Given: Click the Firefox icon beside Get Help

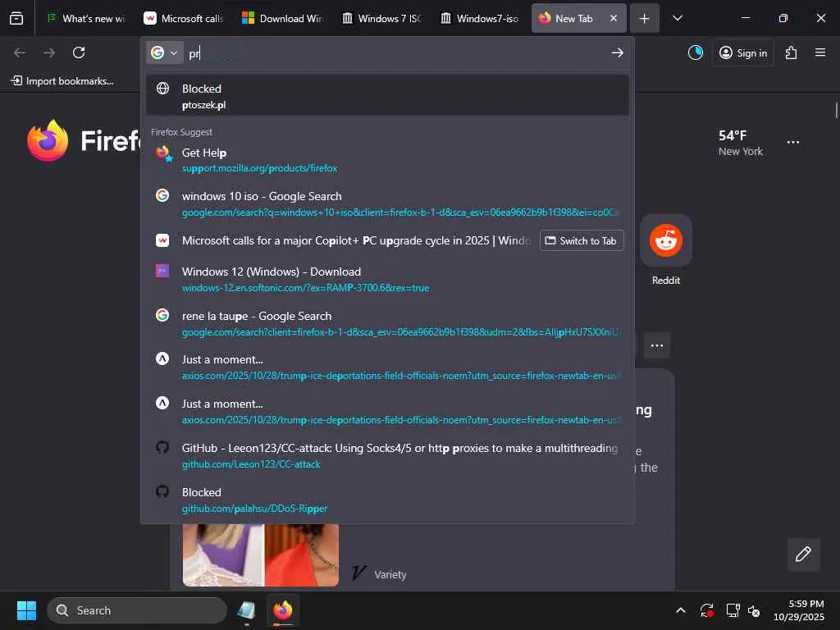Looking at the screenshot, I should (163, 153).
